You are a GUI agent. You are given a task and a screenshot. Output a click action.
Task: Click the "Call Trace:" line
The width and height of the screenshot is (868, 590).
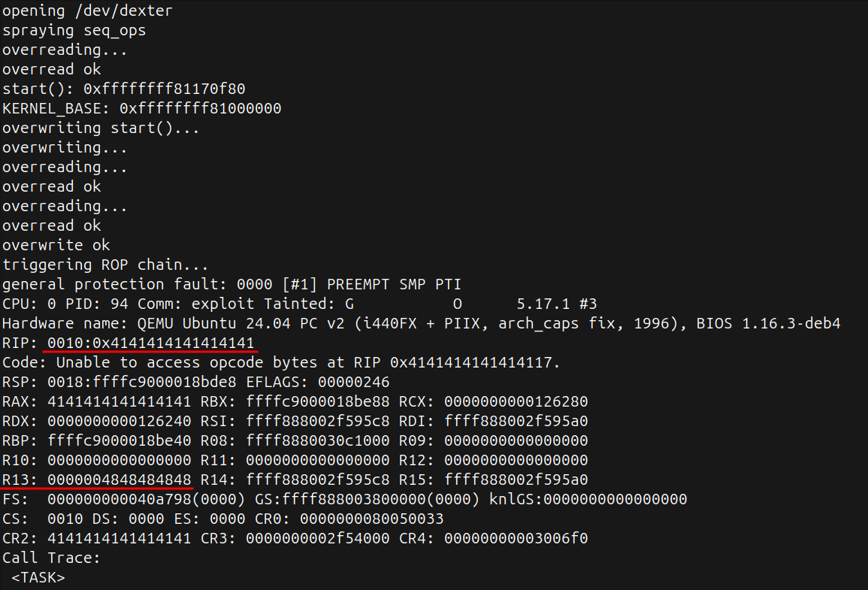tap(51, 558)
